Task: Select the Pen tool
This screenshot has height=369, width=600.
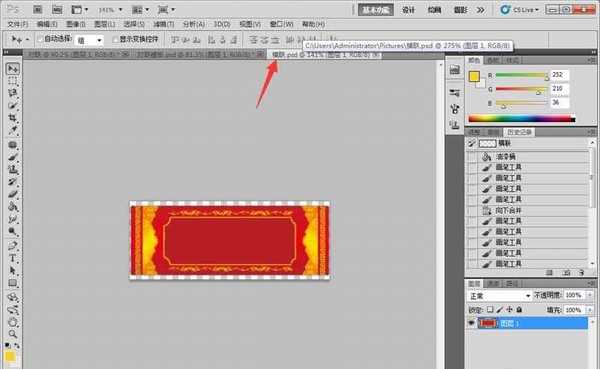Action: coord(13,246)
